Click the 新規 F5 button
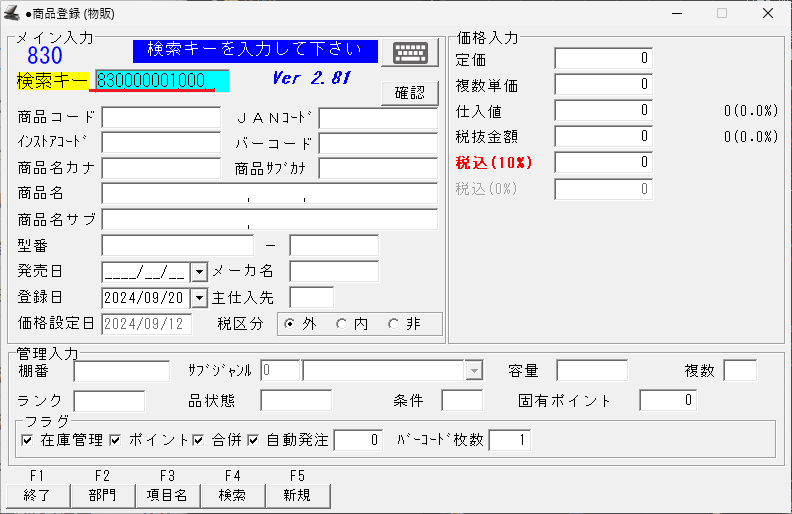This screenshot has height=514, width=792. [297, 495]
